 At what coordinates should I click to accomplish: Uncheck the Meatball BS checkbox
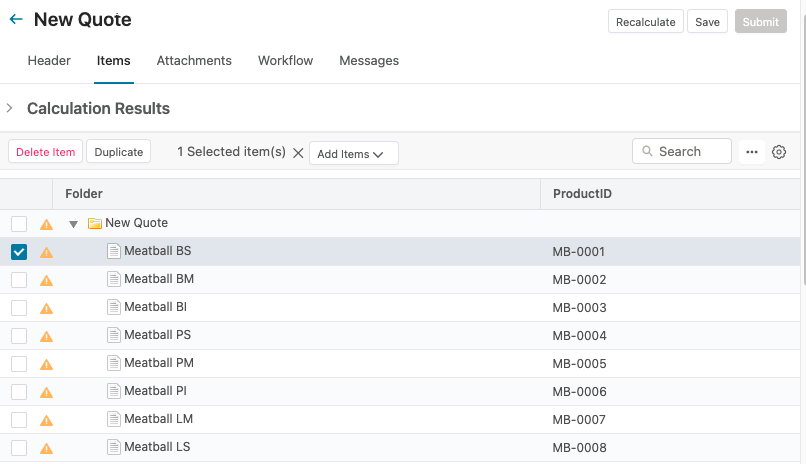point(19,252)
